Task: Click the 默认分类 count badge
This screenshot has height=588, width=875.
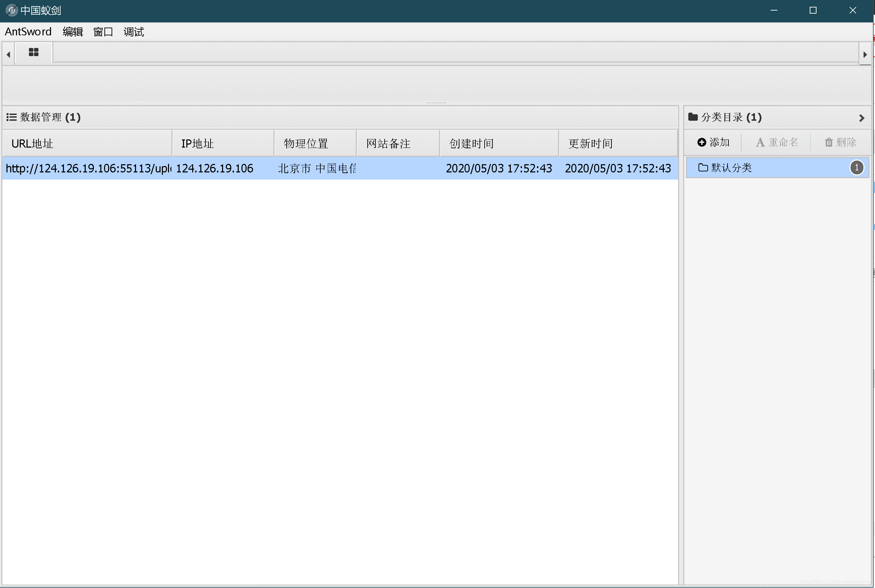Action: [x=856, y=168]
